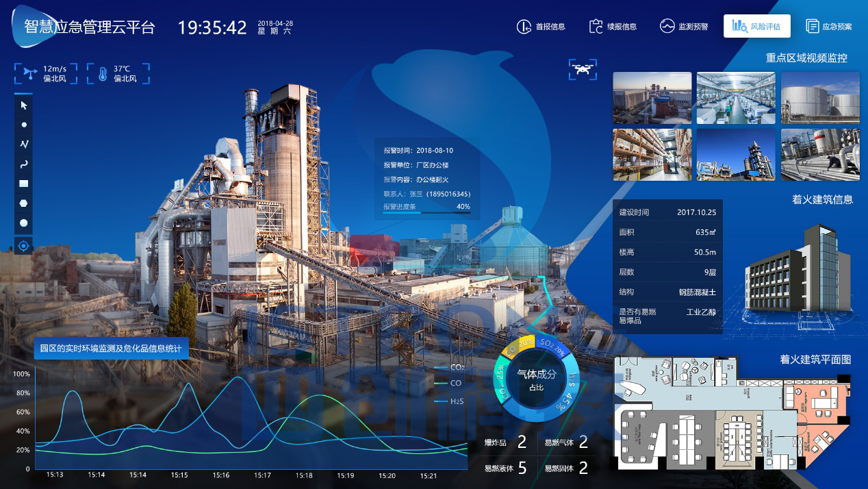868x489 pixels.
Task: Open the drone view icon
Action: point(583,68)
